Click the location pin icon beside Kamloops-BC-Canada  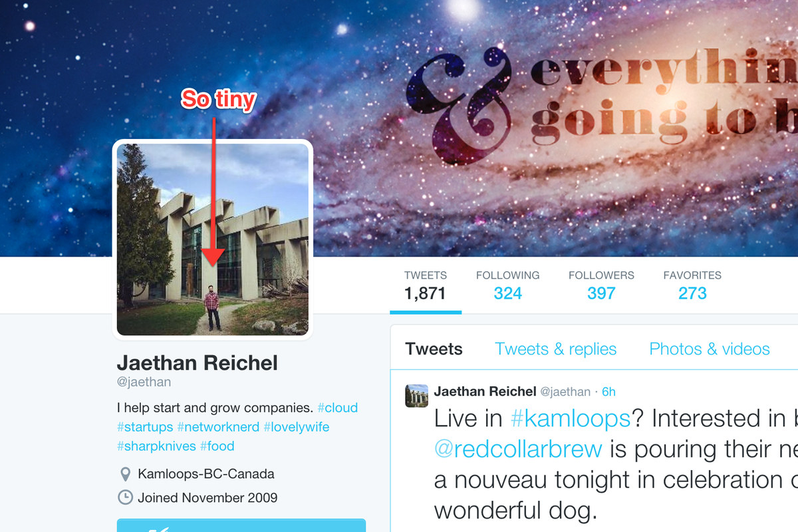(x=124, y=474)
